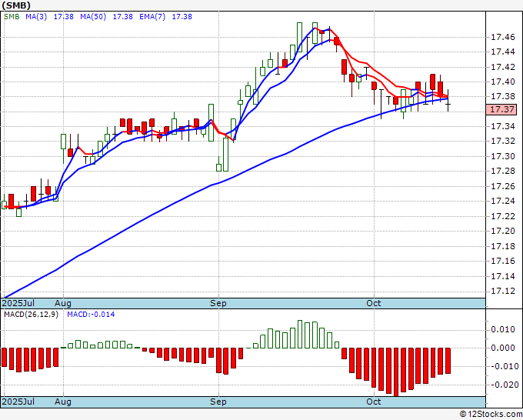Click the tallest green MACD histogram bar
This screenshot has height=420, width=523.
[300, 335]
